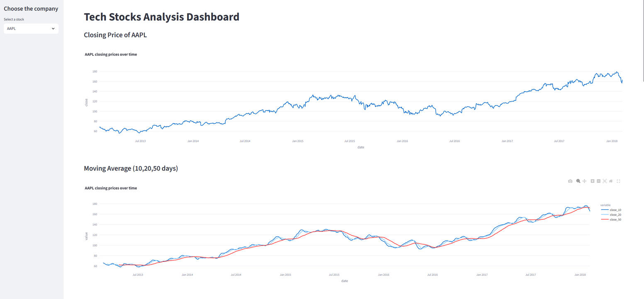Click the Moving Average (10,20,50 days) heading
This screenshot has width=644, height=299.
pyautogui.click(x=131, y=168)
